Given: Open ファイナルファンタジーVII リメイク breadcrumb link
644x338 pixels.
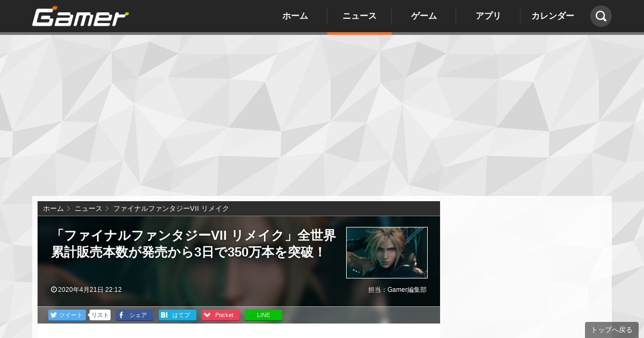Looking at the screenshot, I should (x=171, y=208).
